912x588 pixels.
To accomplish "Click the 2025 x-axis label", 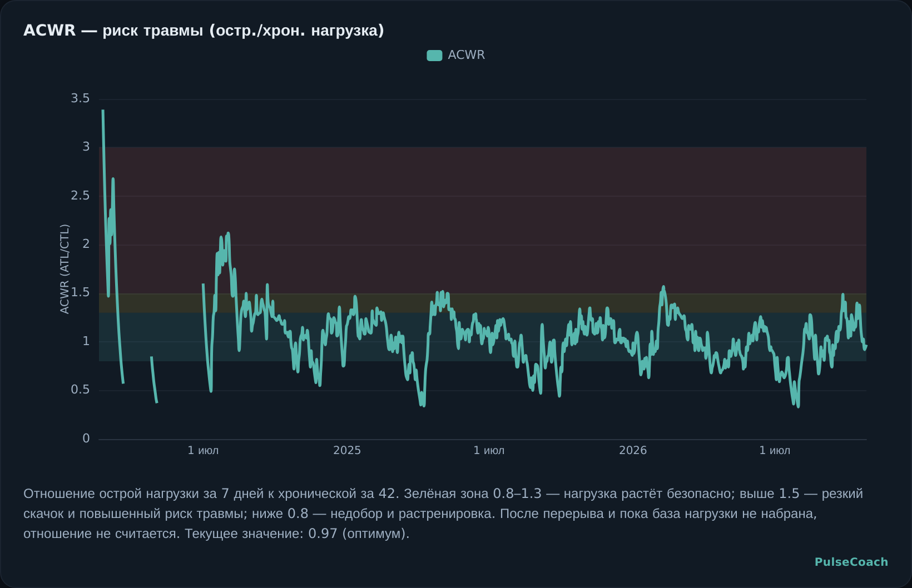I will pos(347,450).
